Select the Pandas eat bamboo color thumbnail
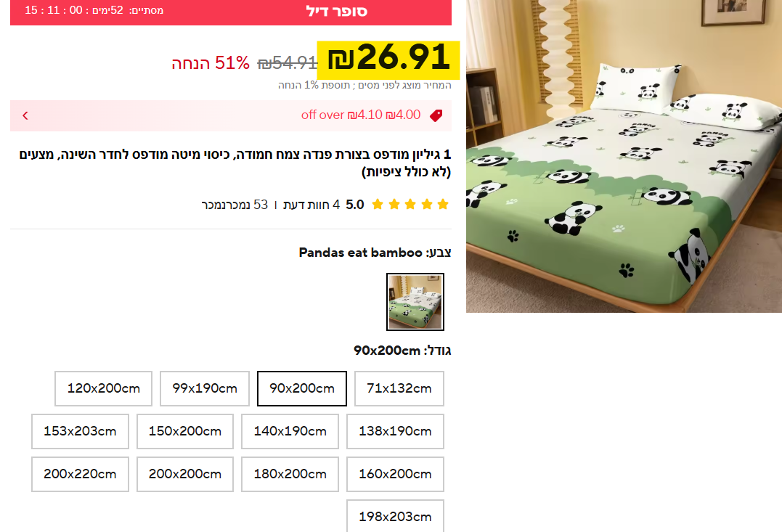Viewport: 782px width, 532px height. click(415, 302)
